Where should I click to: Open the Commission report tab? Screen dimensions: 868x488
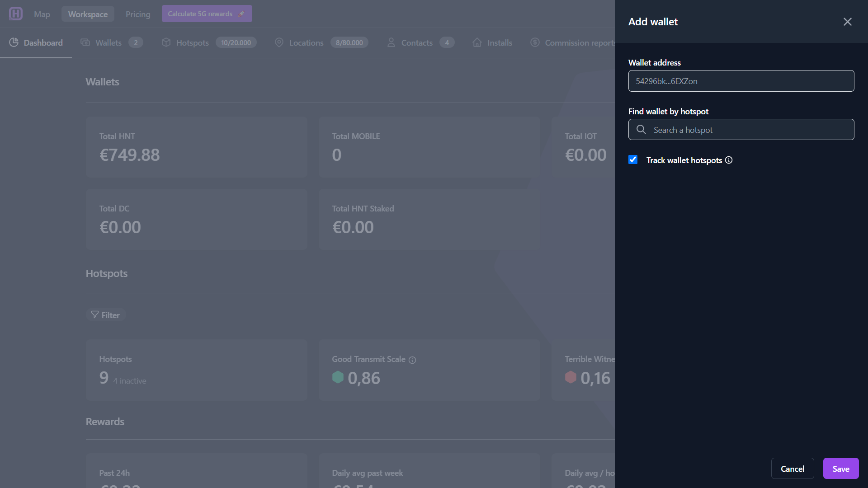(x=572, y=42)
